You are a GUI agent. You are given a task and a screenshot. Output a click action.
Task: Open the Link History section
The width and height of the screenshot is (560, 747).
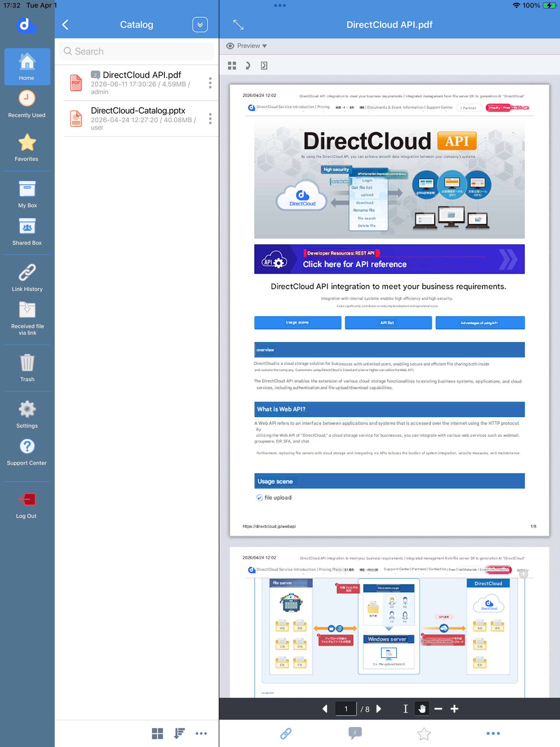point(27,278)
